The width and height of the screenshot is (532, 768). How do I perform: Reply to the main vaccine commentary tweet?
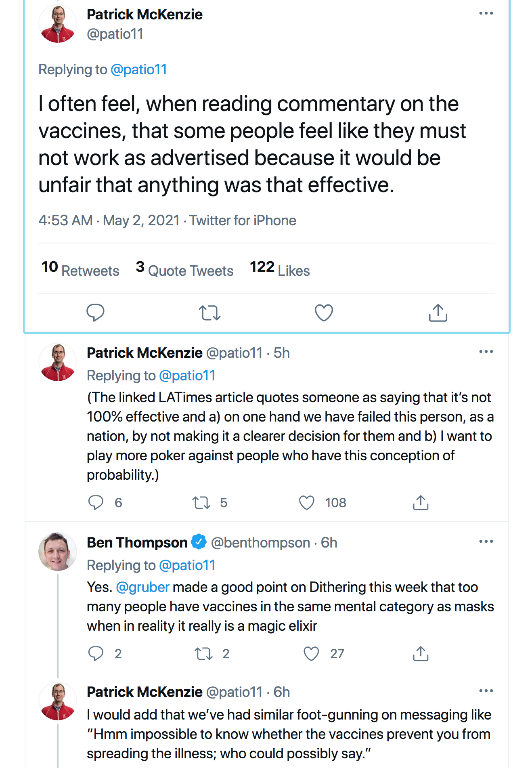click(95, 313)
